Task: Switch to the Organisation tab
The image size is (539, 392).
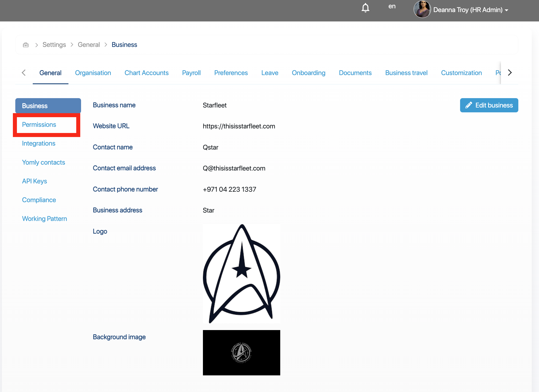Action: click(x=93, y=73)
